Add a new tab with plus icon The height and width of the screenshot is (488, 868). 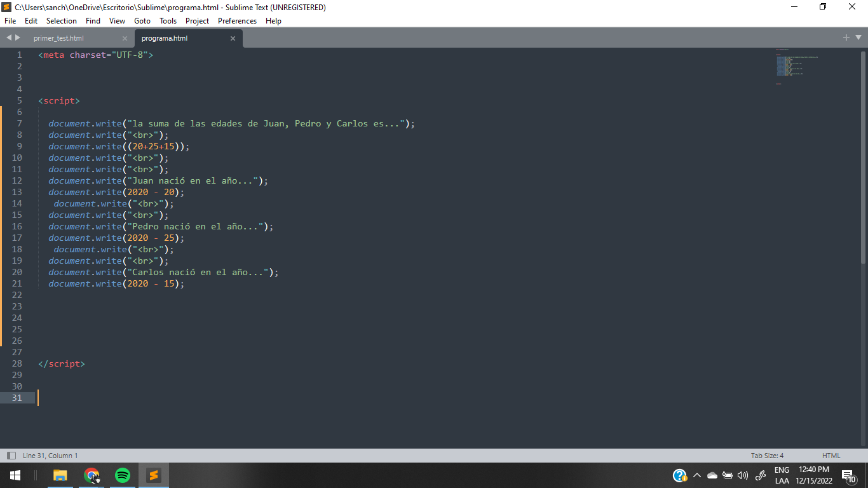click(x=846, y=38)
